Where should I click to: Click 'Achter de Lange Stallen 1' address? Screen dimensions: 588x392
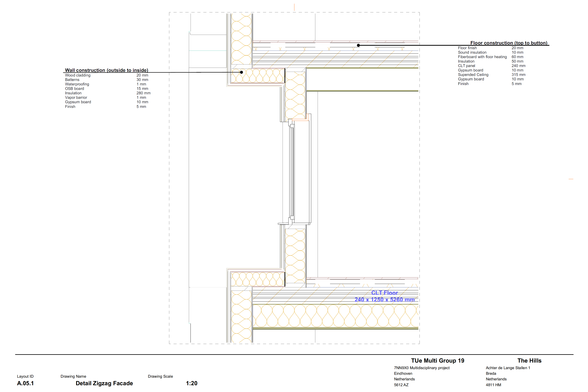pyautogui.click(x=508, y=368)
